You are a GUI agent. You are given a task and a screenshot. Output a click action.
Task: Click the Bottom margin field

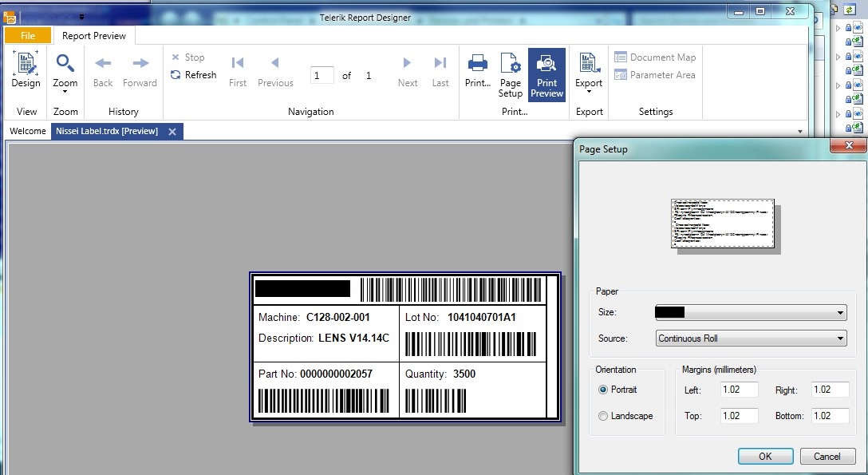(831, 416)
